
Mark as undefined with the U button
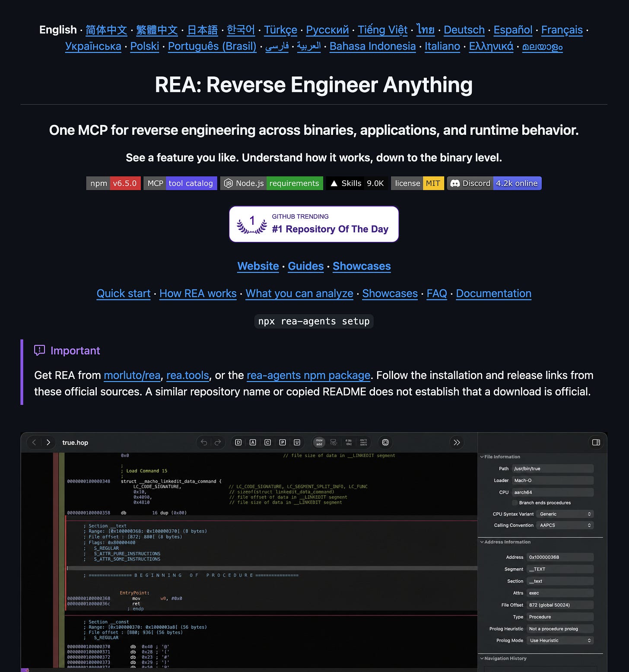point(297,443)
